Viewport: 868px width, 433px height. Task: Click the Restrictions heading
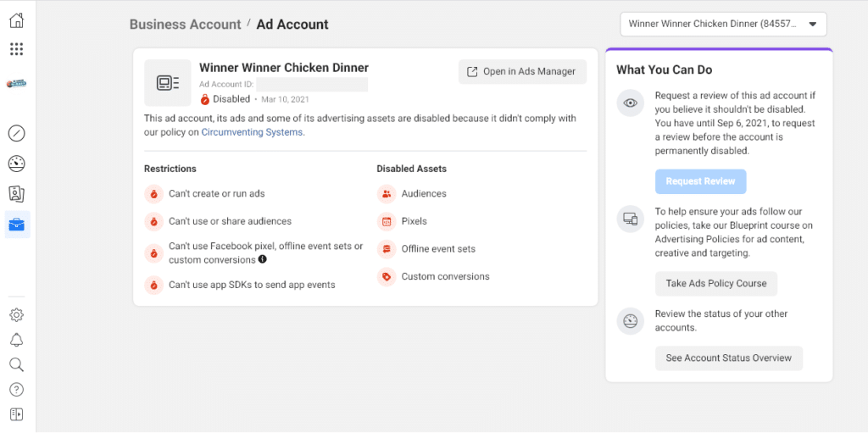point(170,169)
